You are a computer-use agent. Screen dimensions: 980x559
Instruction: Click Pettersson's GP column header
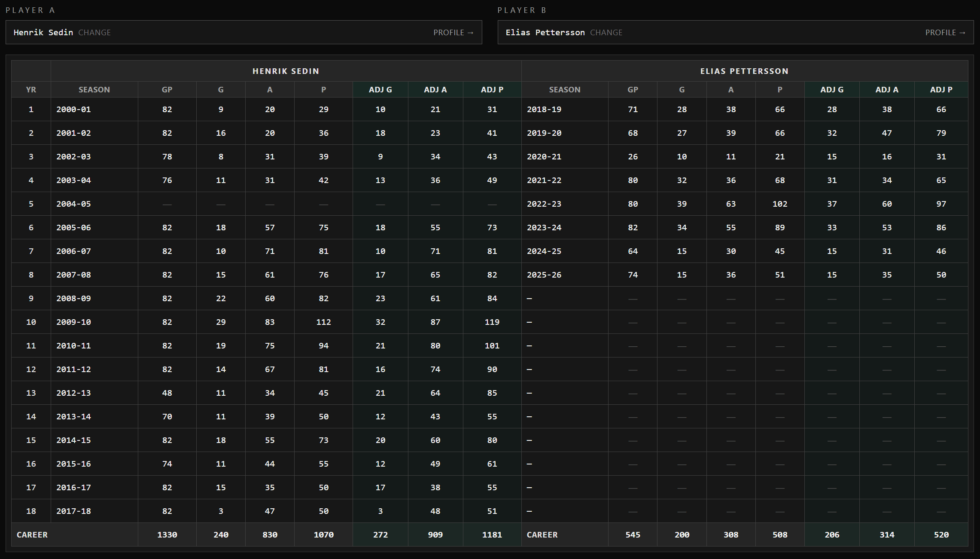[633, 90]
